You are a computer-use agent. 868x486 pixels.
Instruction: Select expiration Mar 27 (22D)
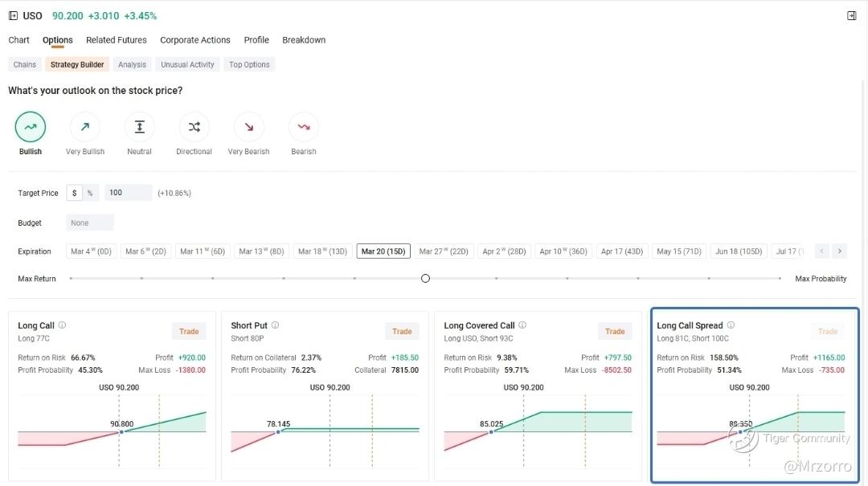click(444, 251)
